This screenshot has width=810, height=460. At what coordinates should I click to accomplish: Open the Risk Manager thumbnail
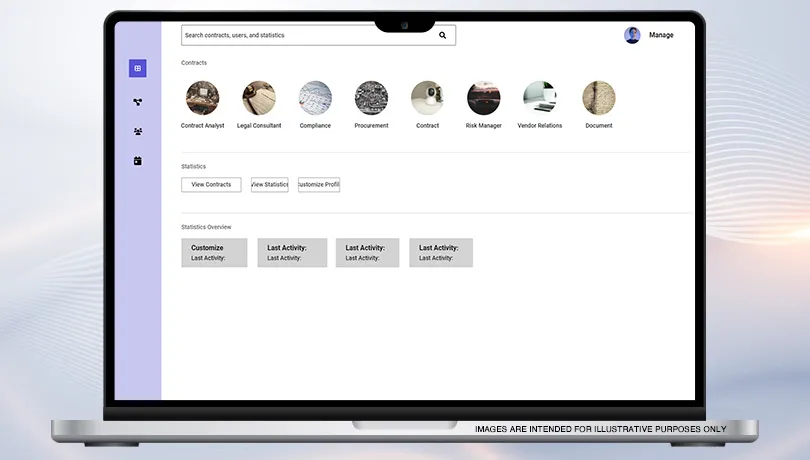point(483,98)
